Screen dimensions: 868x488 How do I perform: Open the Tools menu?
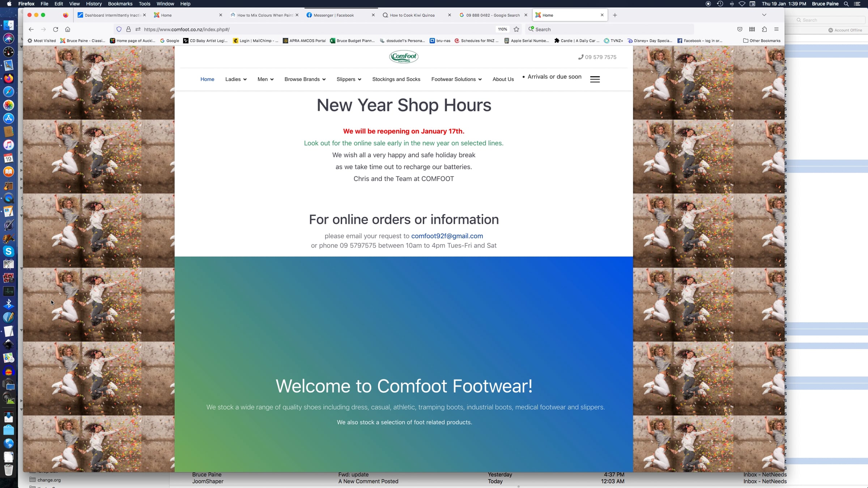144,4
